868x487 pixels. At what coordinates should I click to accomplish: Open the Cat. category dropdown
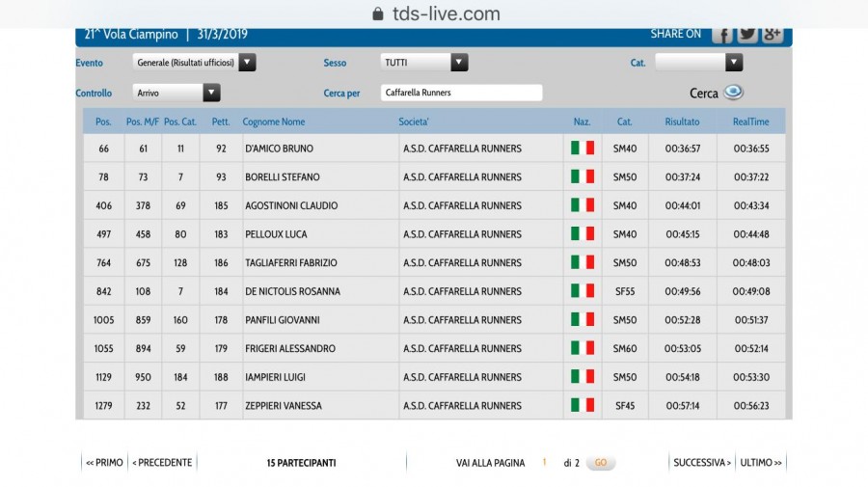coord(699,63)
